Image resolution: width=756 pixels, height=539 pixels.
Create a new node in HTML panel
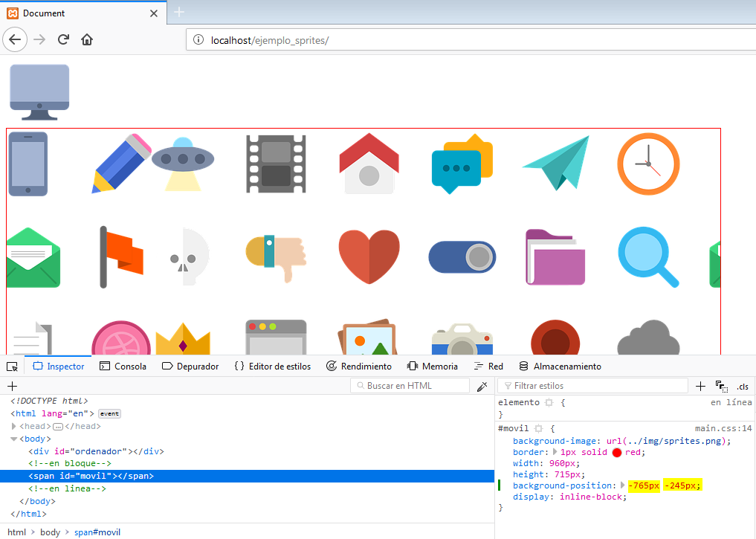tap(12, 386)
